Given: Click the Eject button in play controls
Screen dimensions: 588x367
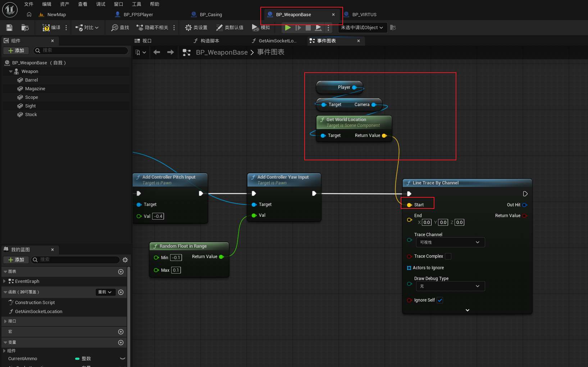Looking at the screenshot, I should (x=318, y=28).
